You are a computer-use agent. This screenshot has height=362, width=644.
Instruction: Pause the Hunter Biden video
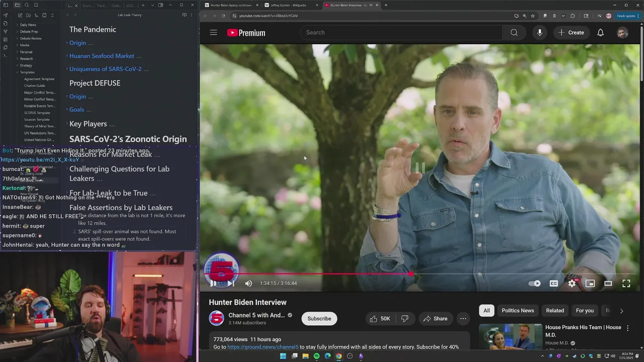pyautogui.click(x=213, y=284)
